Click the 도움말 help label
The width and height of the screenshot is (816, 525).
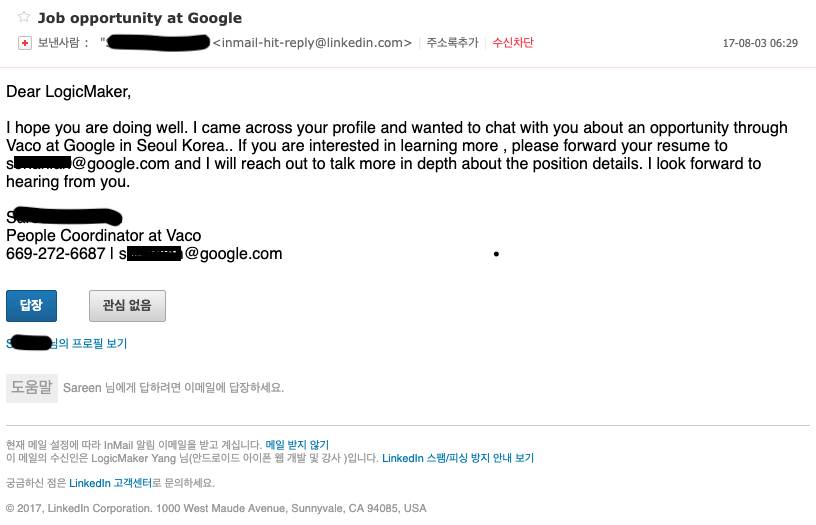[32, 388]
